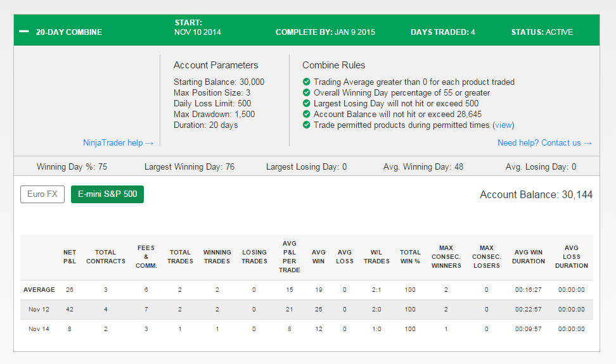
Task: Click the 'Avg. Winning Day: 48' stat
Action: point(423,166)
